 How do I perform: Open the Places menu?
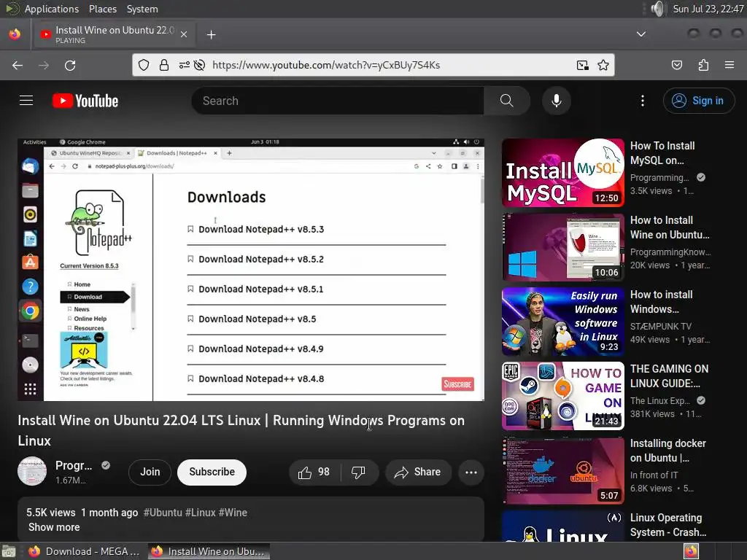click(x=102, y=9)
